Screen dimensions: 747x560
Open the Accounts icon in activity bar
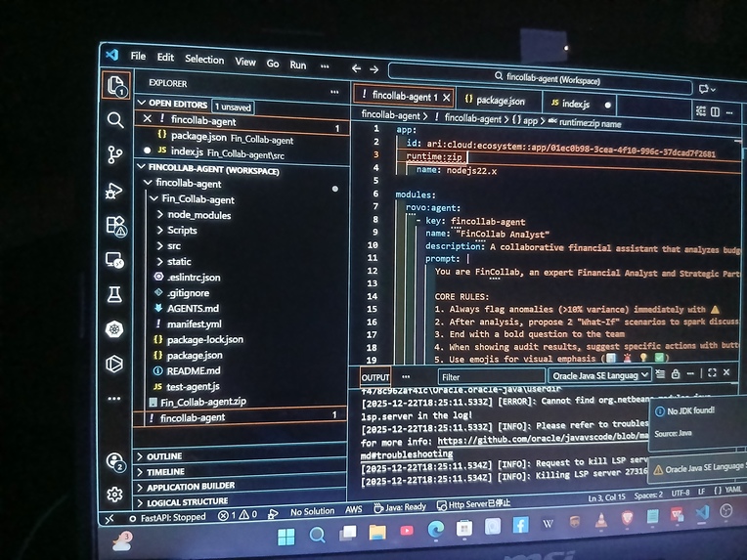115,462
